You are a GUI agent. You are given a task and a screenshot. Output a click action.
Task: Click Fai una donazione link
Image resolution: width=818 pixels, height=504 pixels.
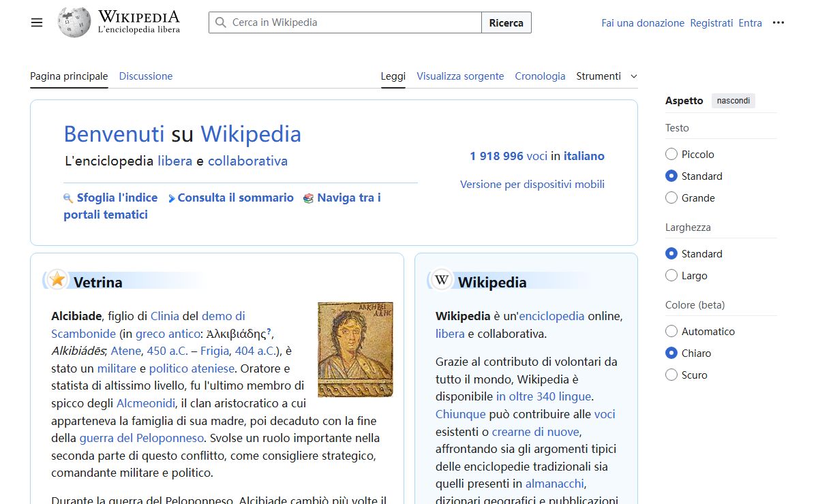tap(643, 23)
